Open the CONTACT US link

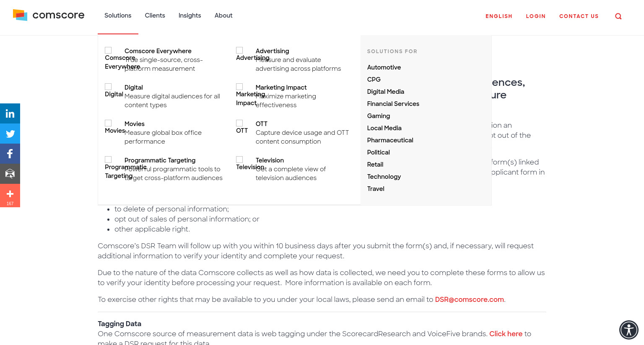[579, 16]
